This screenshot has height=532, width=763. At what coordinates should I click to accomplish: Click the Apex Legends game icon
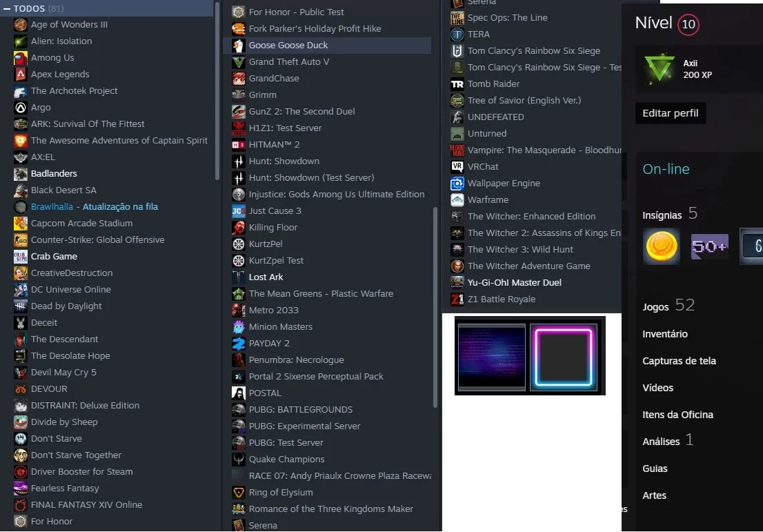point(21,75)
